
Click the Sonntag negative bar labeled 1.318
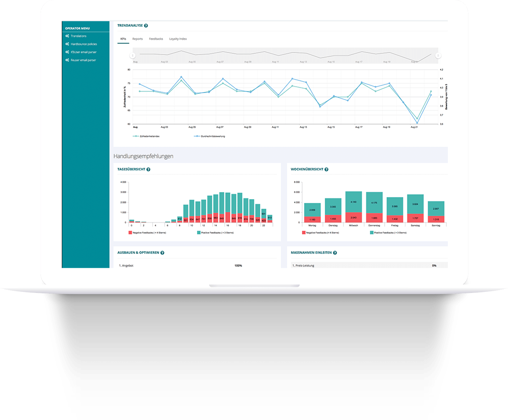click(x=436, y=219)
